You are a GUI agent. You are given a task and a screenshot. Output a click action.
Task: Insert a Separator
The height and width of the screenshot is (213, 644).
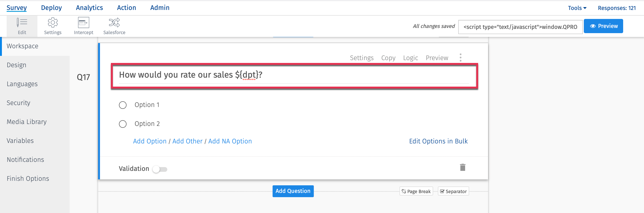coord(453,191)
